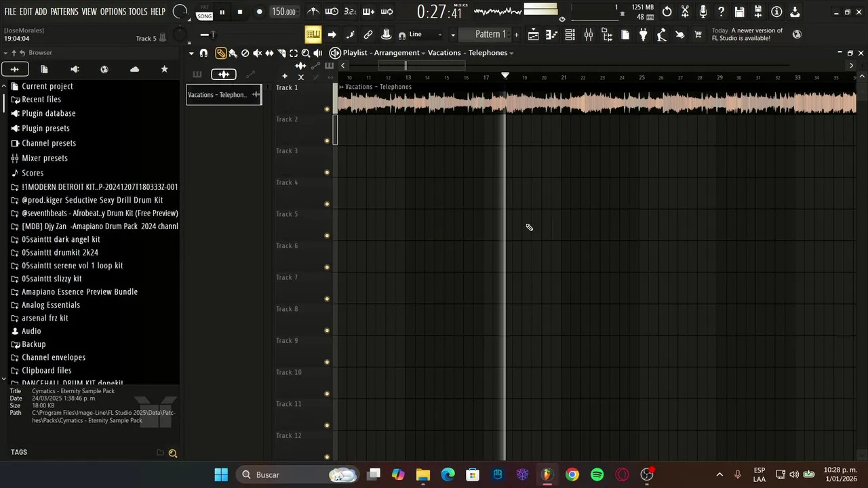Show the browser cloud library tab
Screen dimensions: 868x488
coord(134,69)
